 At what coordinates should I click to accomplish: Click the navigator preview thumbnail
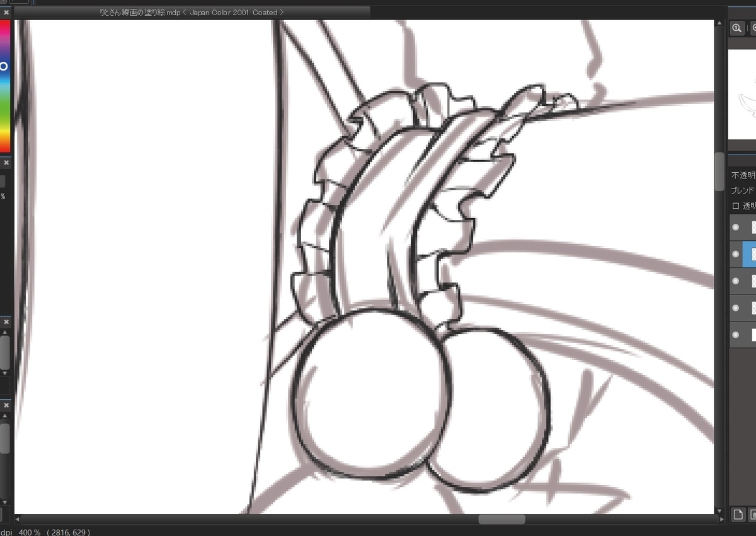pyautogui.click(x=742, y=95)
